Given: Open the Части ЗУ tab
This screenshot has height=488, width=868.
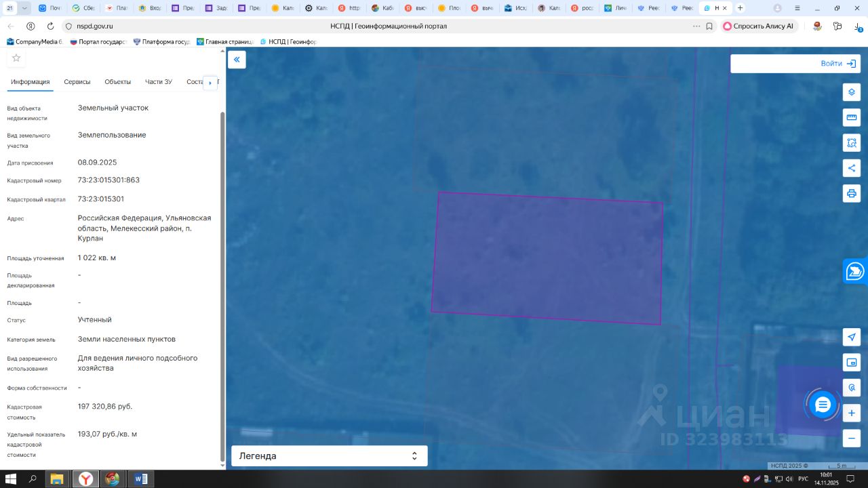Looking at the screenshot, I should point(159,82).
